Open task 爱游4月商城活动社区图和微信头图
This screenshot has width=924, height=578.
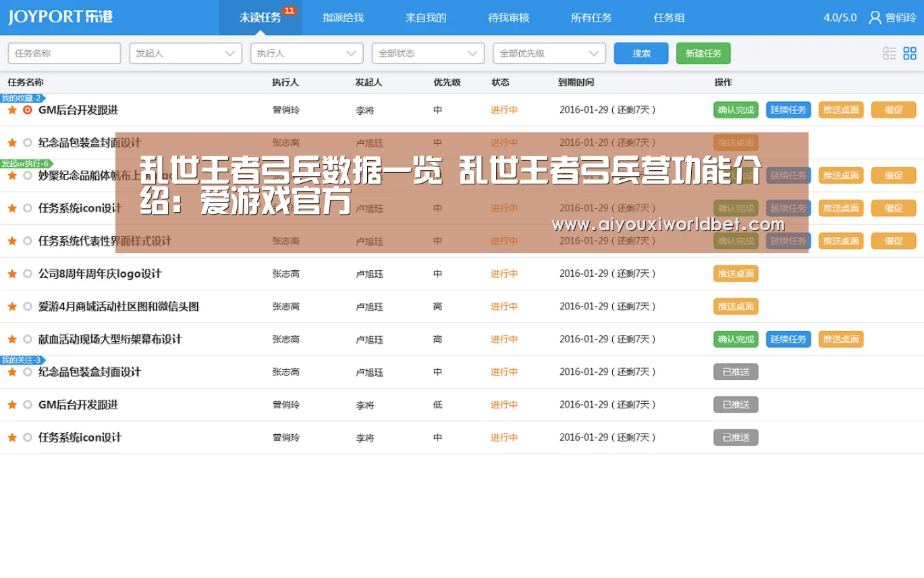pyautogui.click(x=119, y=307)
